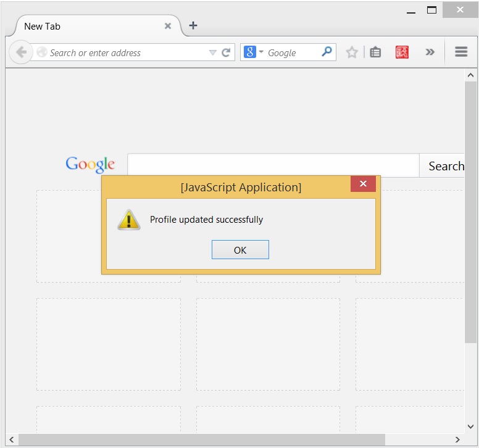Open the search engine selector dropdown
Viewport: 479px width, 448px height.
click(253, 52)
